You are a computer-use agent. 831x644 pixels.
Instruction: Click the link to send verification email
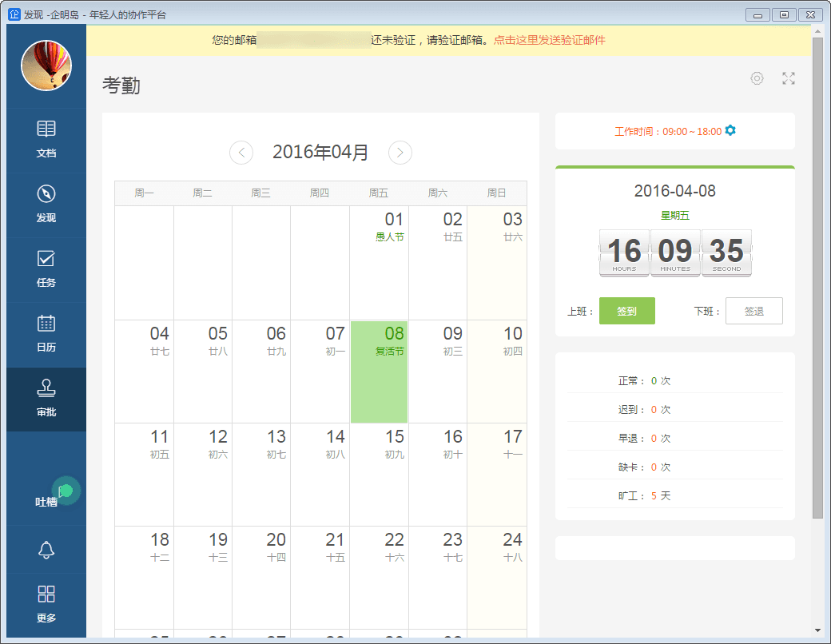(x=550, y=40)
